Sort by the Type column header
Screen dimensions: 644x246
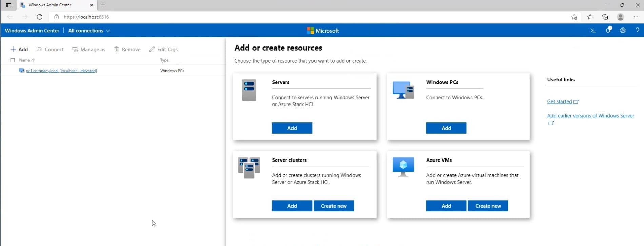point(164,60)
